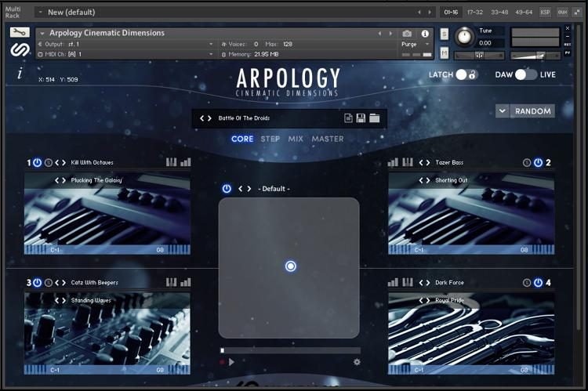The image size is (588, 391).
Task: Expand the RANDOM options dropdown arrow
Action: tap(502, 111)
